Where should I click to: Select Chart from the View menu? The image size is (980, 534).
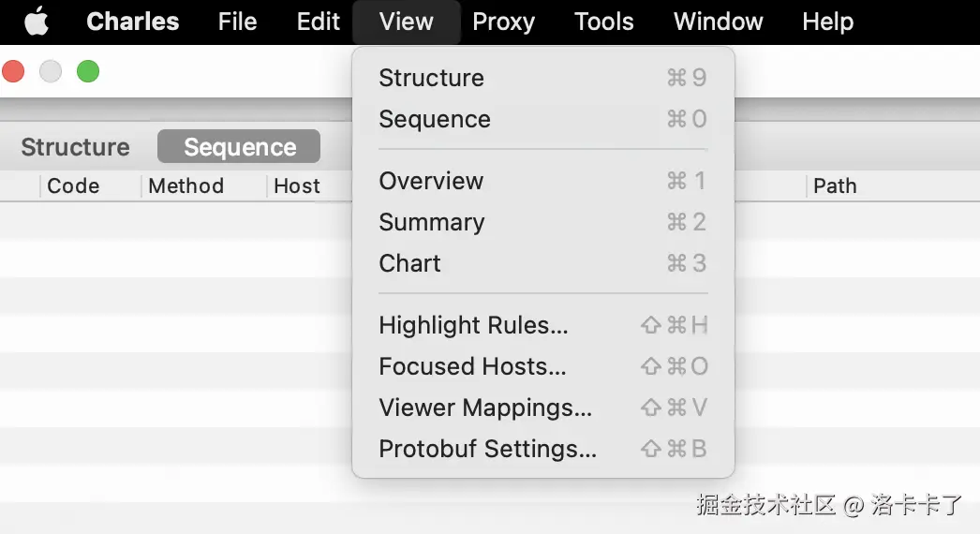click(543, 263)
